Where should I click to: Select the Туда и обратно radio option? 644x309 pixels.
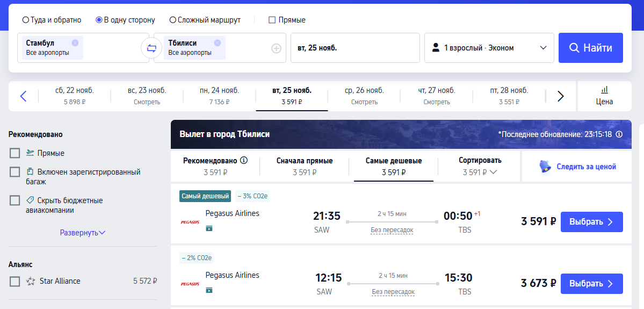tap(26, 20)
